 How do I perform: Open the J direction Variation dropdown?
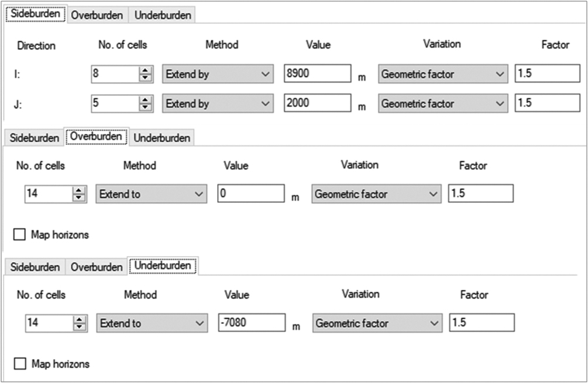coord(443,103)
